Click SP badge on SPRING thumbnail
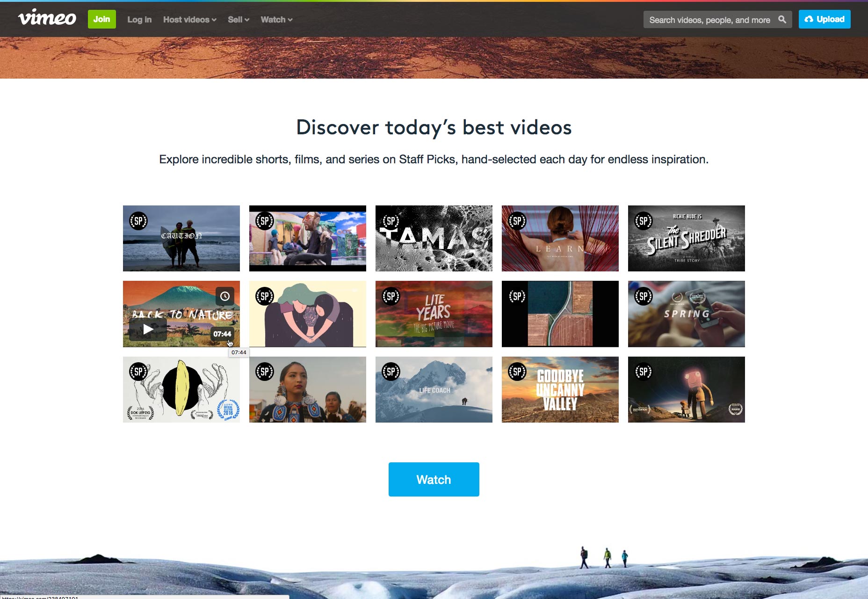The image size is (868, 599). pos(644,296)
